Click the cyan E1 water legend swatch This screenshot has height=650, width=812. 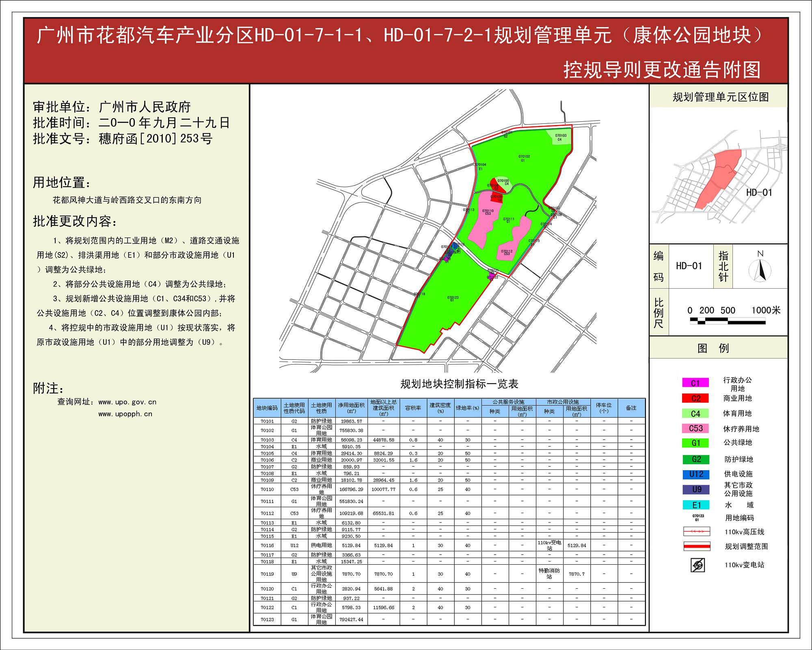[695, 505]
